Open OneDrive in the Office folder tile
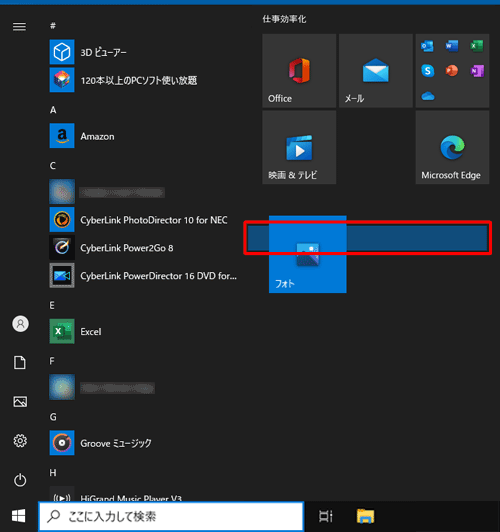This screenshot has height=532, width=500. click(x=428, y=96)
